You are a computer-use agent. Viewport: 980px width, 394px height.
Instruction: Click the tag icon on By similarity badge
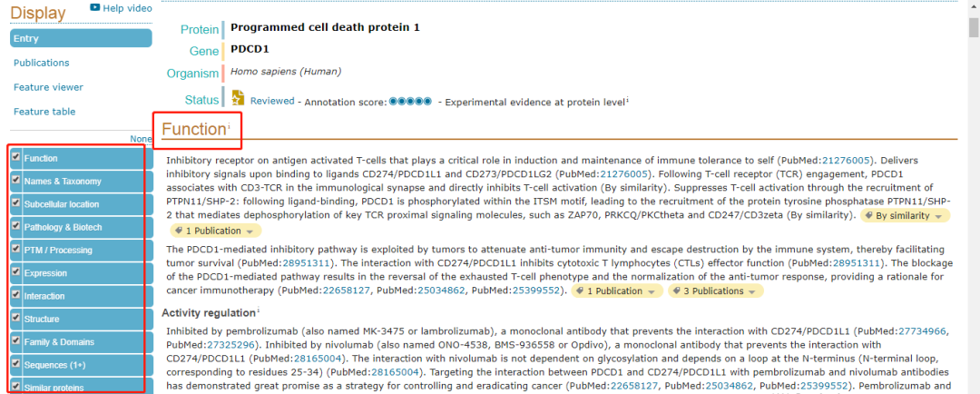click(869, 216)
